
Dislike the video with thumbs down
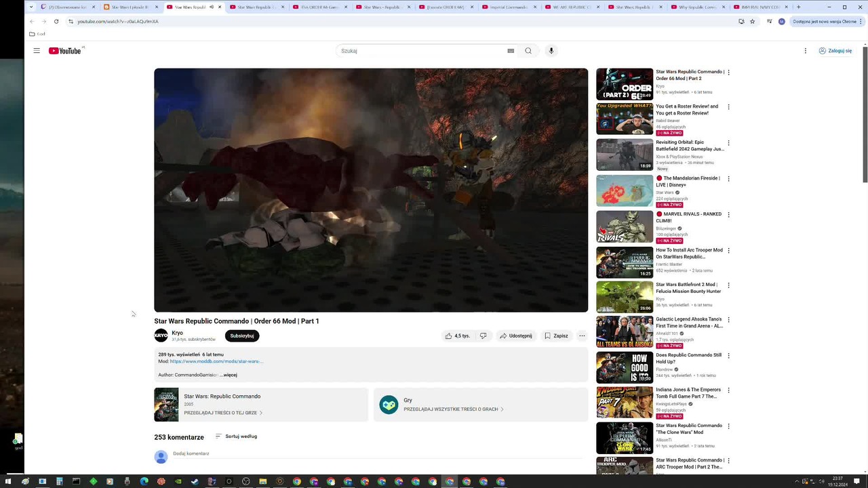coord(484,335)
